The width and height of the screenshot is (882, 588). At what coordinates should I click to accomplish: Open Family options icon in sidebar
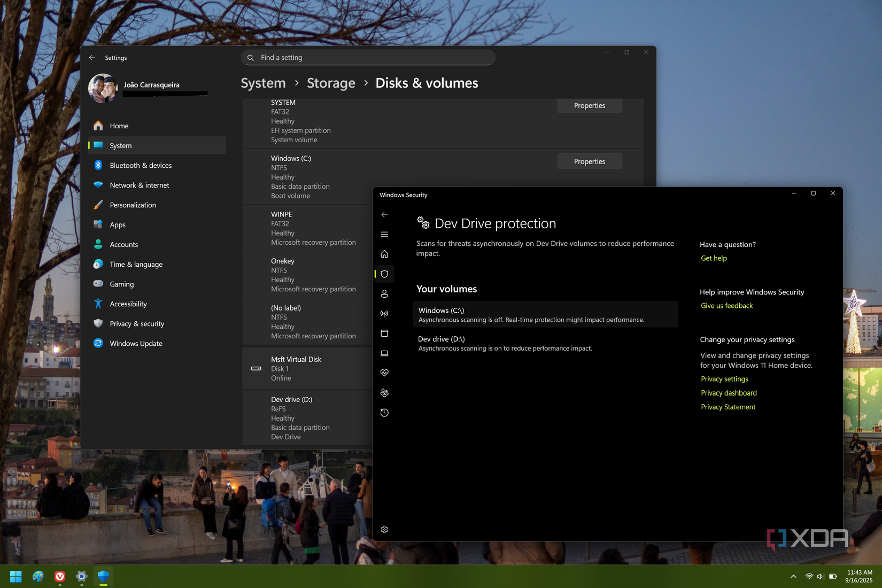click(x=384, y=392)
